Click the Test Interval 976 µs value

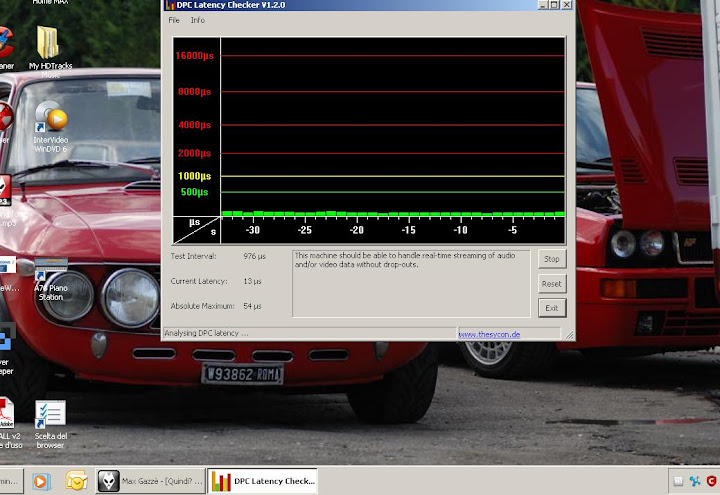(254, 256)
